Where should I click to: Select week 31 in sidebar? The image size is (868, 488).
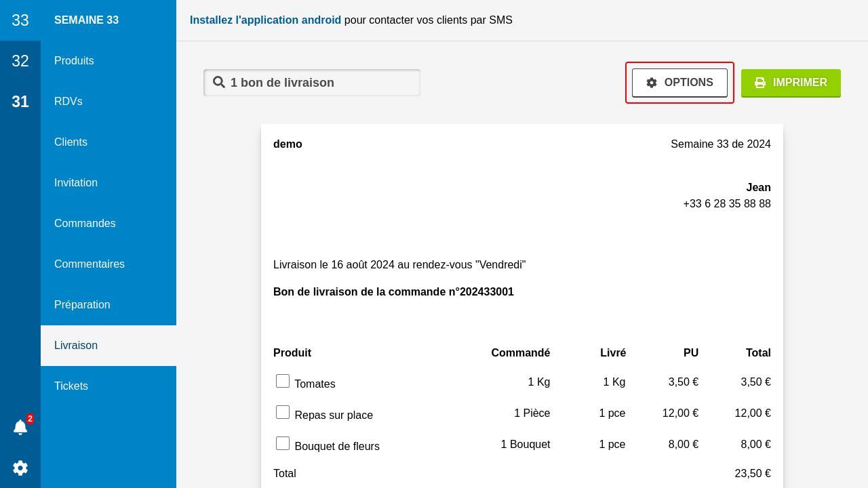click(x=20, y=102)
